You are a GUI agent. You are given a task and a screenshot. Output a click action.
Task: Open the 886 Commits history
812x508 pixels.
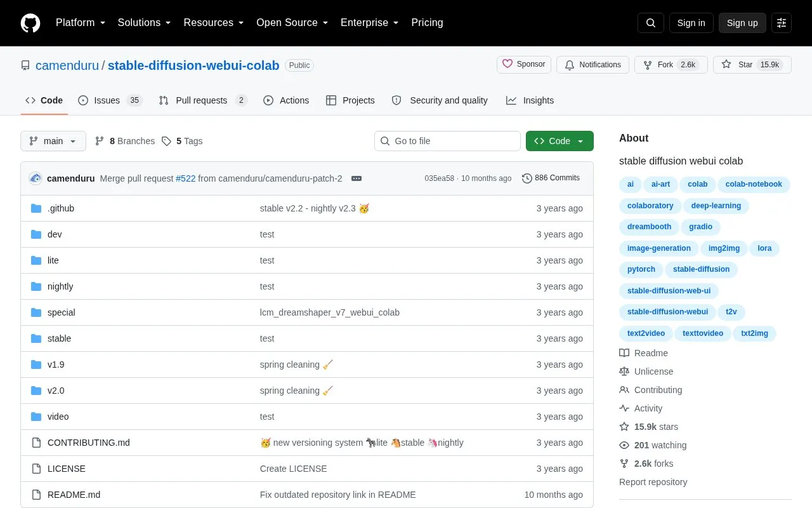point(551,178)
